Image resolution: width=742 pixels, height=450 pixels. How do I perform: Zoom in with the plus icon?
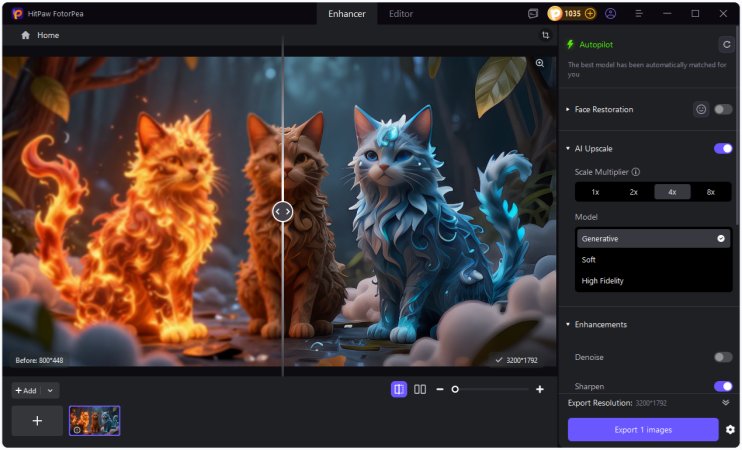[539, 389]
